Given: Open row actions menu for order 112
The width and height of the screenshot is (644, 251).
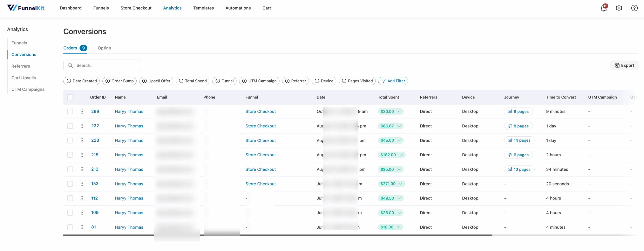Looking at the screenshot, I should point(82,198).
